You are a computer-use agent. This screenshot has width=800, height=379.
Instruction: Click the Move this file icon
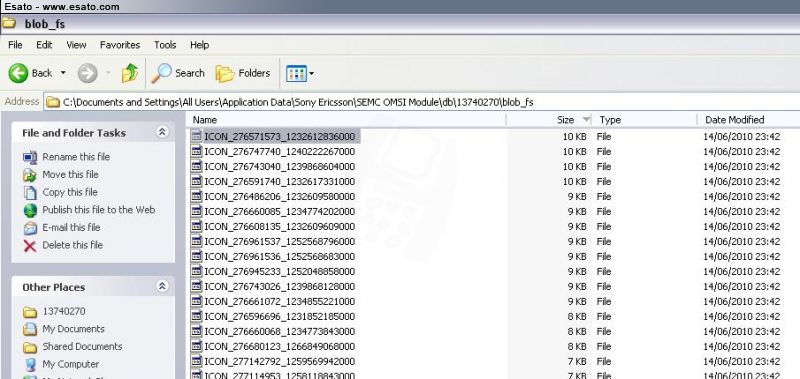[x=30, y=175]
